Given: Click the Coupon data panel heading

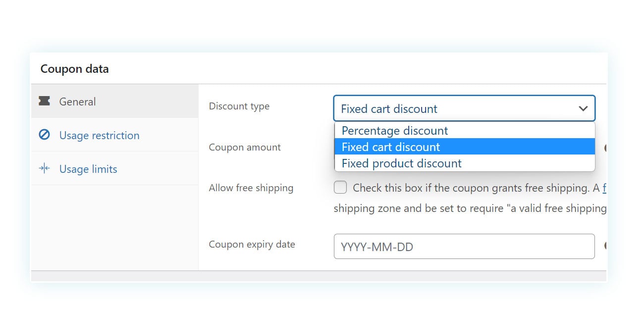Looking at the screenshot, I should (x=74, y=69).
